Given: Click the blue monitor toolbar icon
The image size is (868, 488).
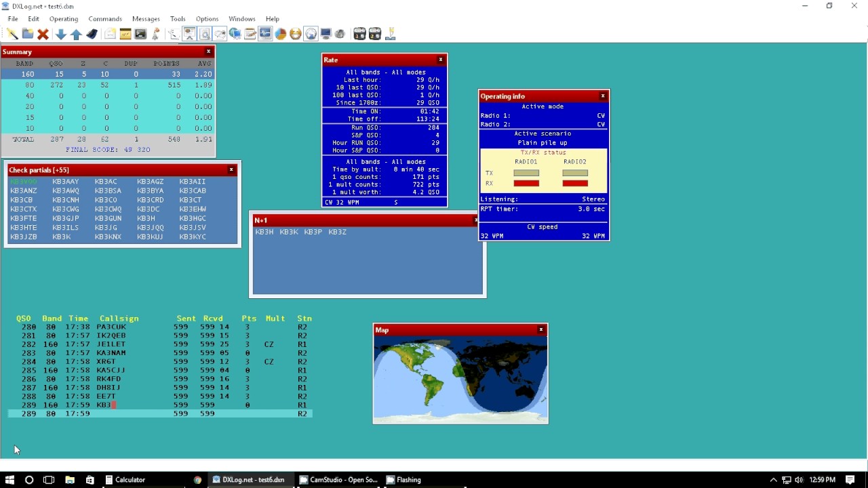Looking at the screenshot, I should pyautogui.click(x=325, y=34).
